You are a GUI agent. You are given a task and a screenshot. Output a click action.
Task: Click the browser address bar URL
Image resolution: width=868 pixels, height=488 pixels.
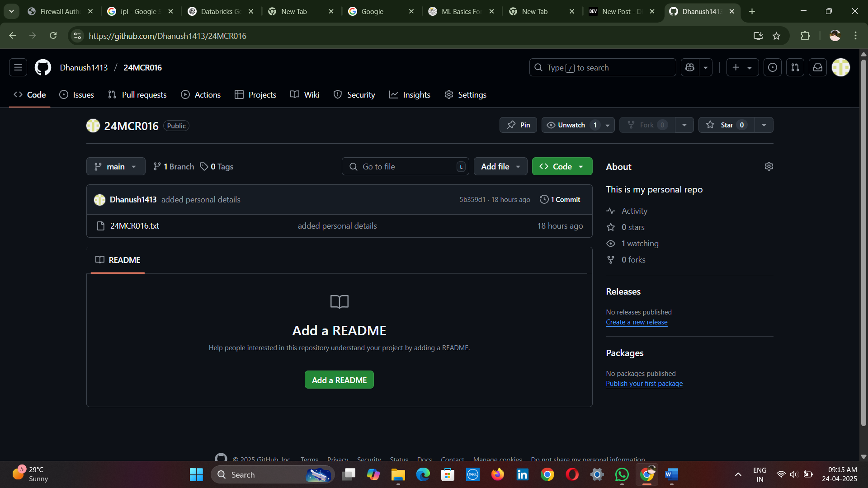coord(167,36)
